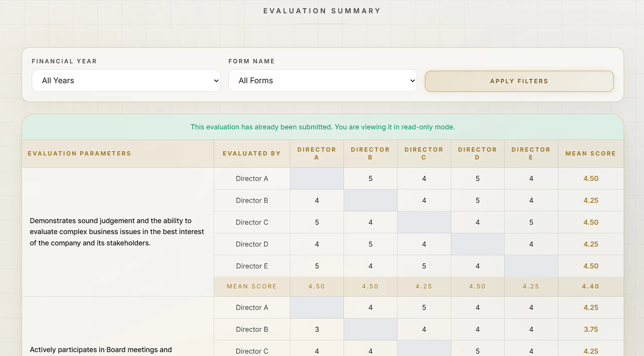Click first Director A row mean 4.50
Screen dimensions: 644x356
(x=590, y=178)
